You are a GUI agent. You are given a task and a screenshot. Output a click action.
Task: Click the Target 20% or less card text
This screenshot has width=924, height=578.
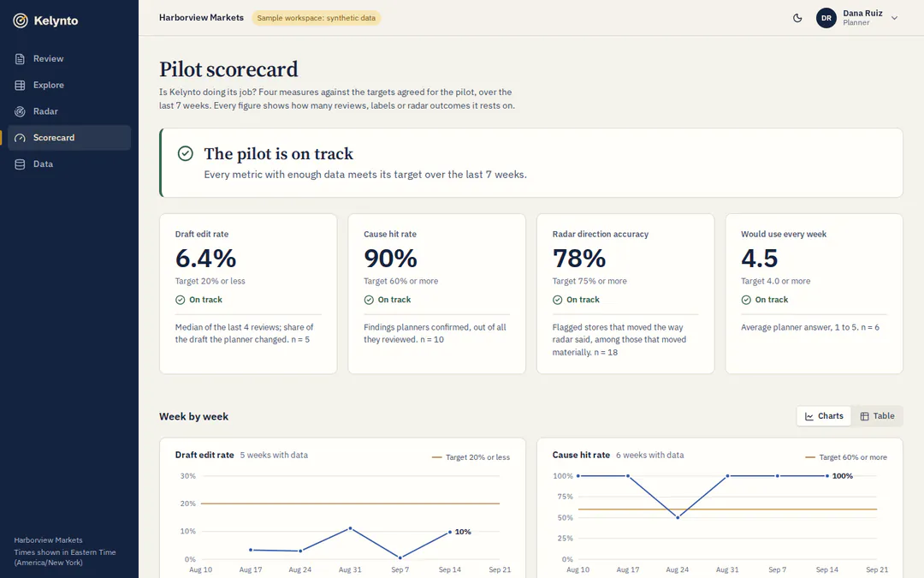click(x=210, y=282)
